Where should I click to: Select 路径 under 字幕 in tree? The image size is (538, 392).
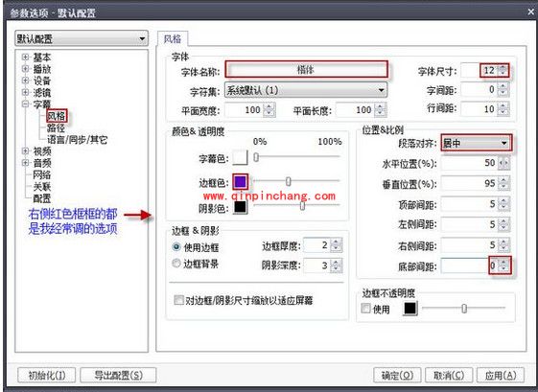coord(56,127)
